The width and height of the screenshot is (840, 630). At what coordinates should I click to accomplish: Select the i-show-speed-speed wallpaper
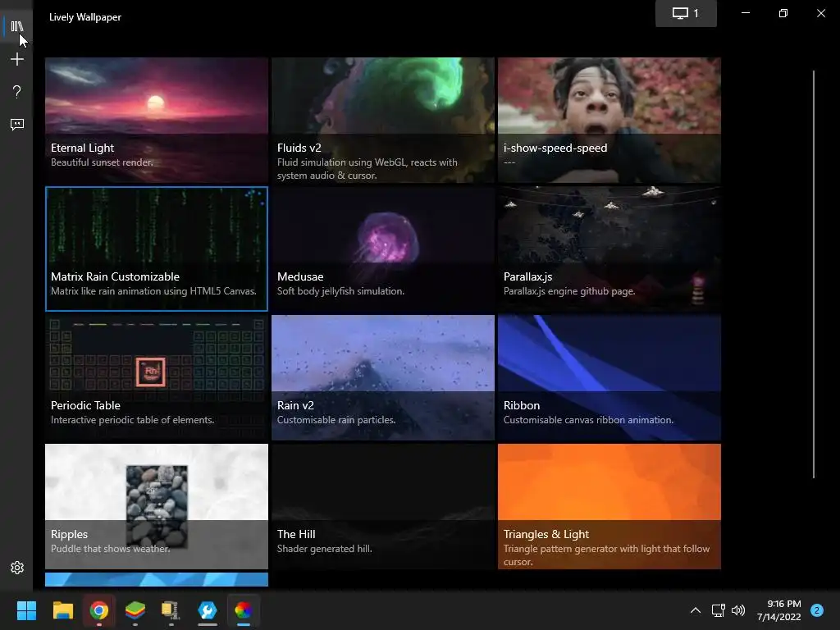tap(609, 120)
